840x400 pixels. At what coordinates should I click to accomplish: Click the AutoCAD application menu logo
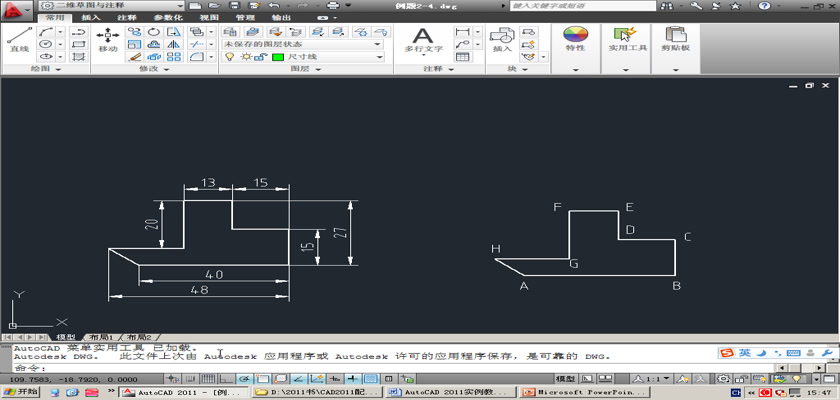pos(17,9)
